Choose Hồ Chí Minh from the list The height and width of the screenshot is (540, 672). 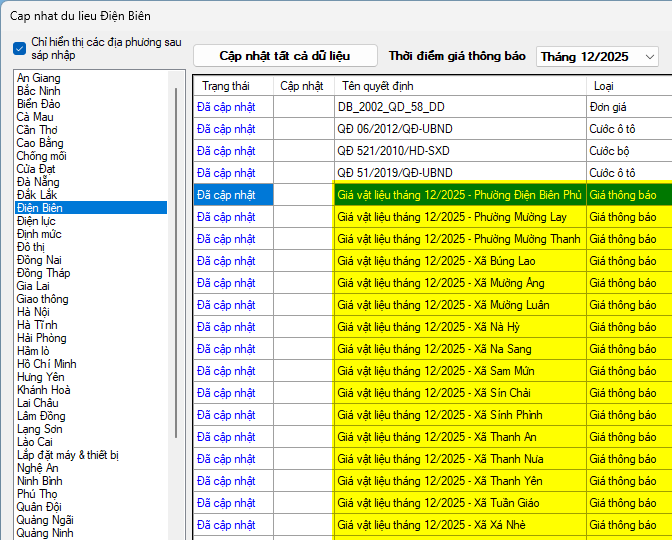coord(46,364)
